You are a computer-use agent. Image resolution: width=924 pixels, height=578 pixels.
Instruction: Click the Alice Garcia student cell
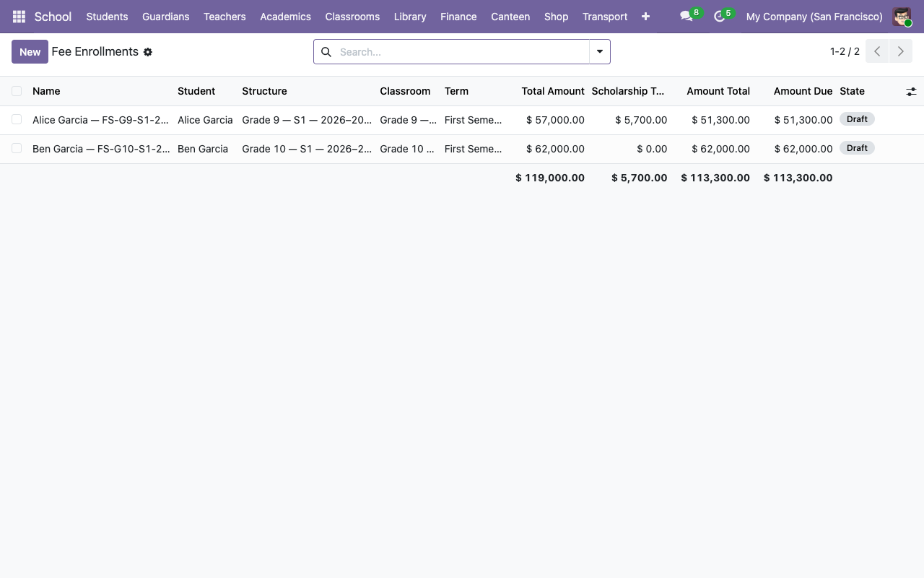click(x=205, y=120)
